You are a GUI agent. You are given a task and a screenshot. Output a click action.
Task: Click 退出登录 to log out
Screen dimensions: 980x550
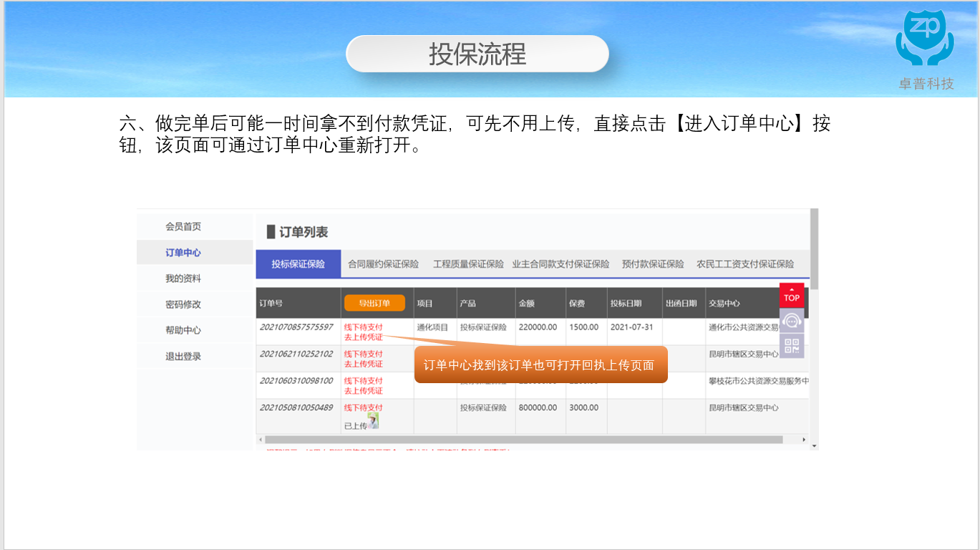[x=183, y=356]
